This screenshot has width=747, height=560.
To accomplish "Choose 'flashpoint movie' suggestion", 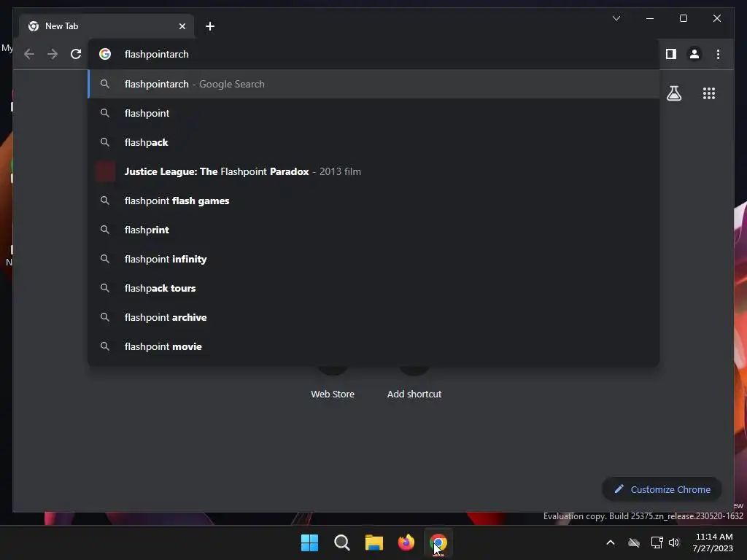I will (373, 346).
